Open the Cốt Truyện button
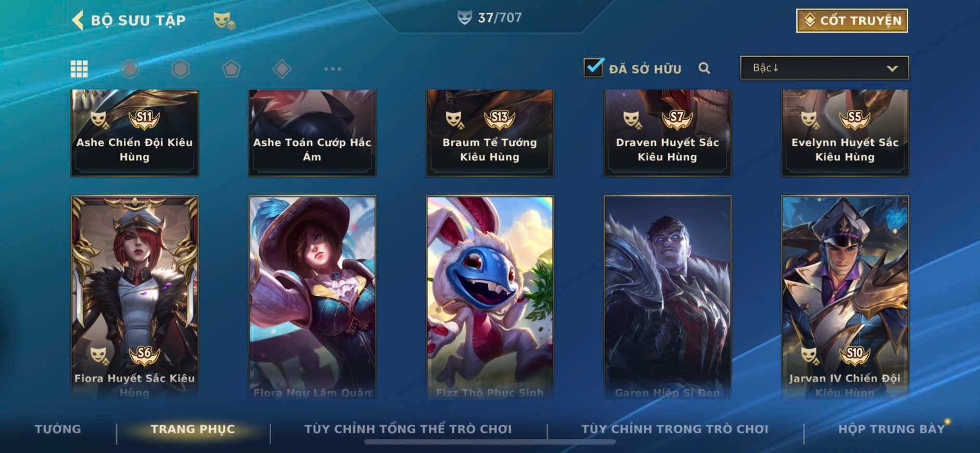This screenshot has width=980, height=453. pos(852,21)
